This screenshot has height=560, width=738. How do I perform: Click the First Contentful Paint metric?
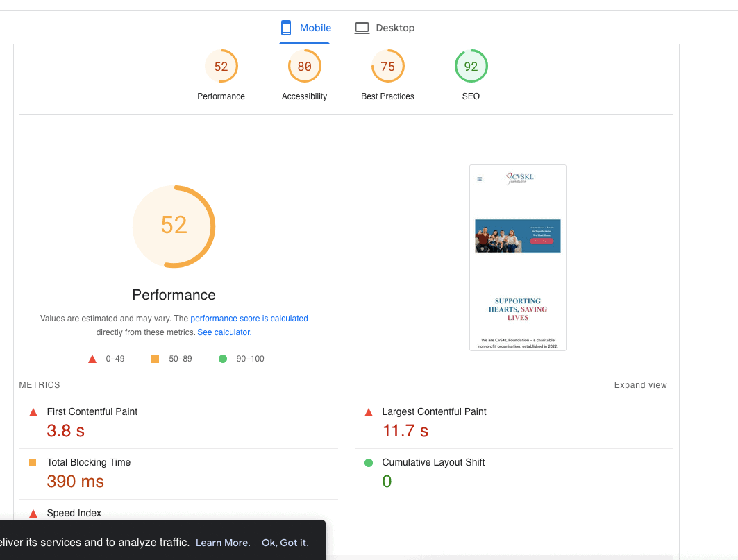point(92,411)
